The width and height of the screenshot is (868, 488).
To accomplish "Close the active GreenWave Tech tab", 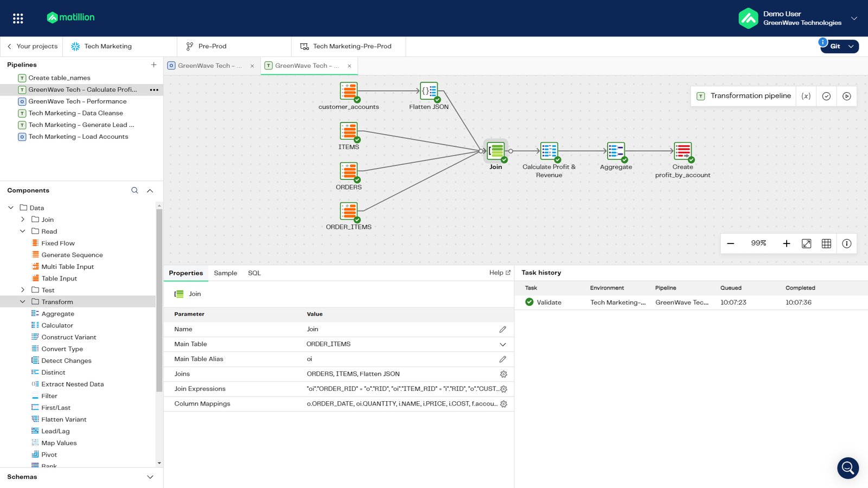I will 349,66.
